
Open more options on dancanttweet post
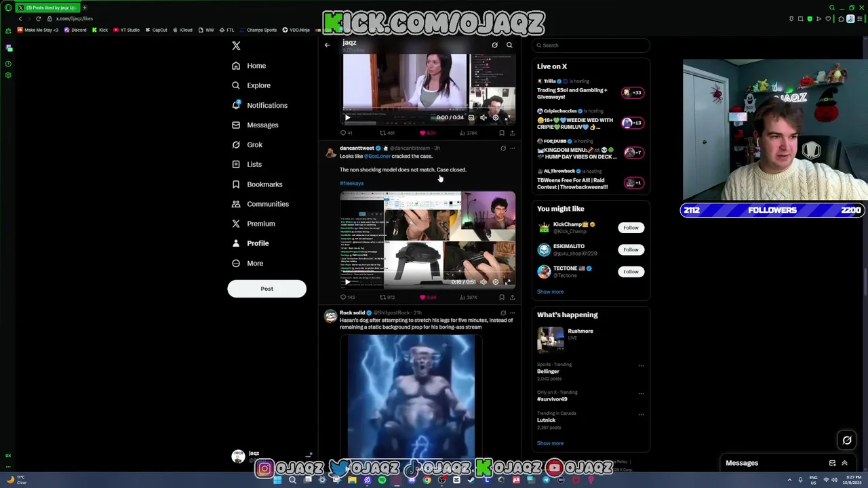coord(512,148)
